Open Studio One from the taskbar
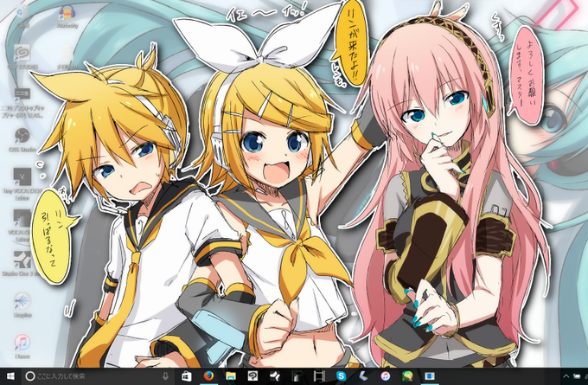This screenshot has width=588, height=385. point(275,376)
